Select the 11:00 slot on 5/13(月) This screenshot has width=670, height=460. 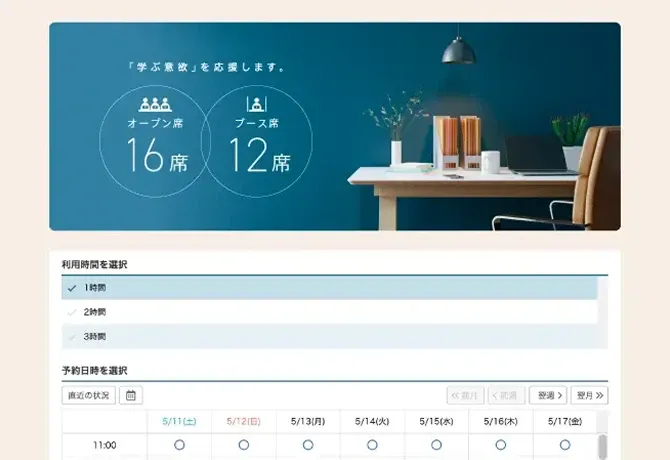point(308,445)
